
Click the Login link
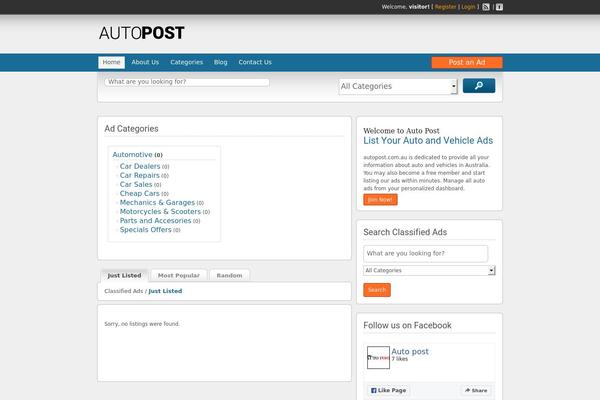pyautogui.click(x=468, y=7)
